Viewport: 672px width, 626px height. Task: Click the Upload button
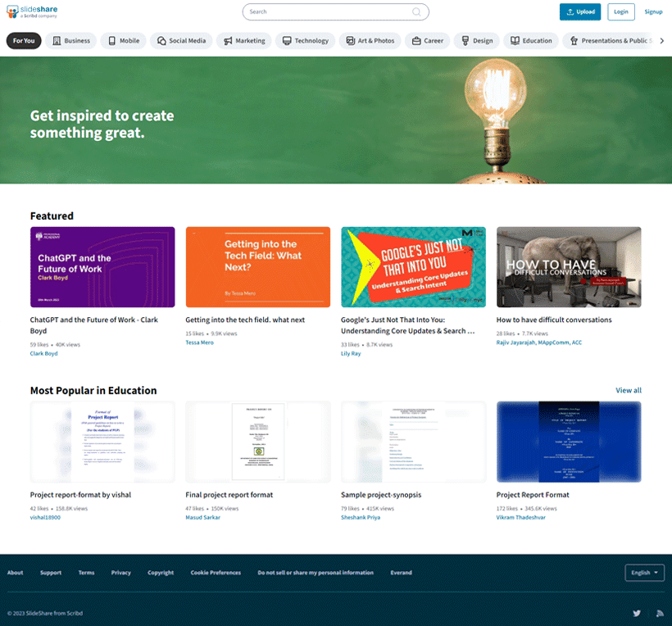point(580,12)
